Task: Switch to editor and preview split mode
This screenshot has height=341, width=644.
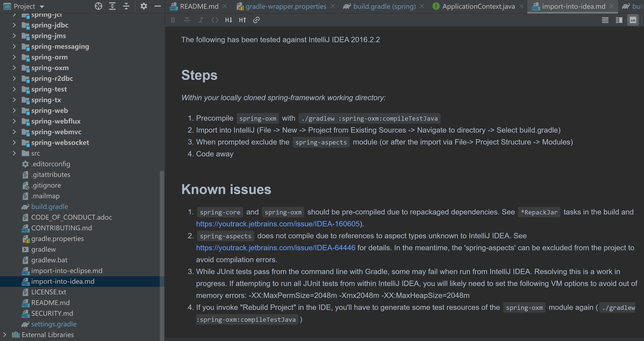Action: [x=619, y=20]
